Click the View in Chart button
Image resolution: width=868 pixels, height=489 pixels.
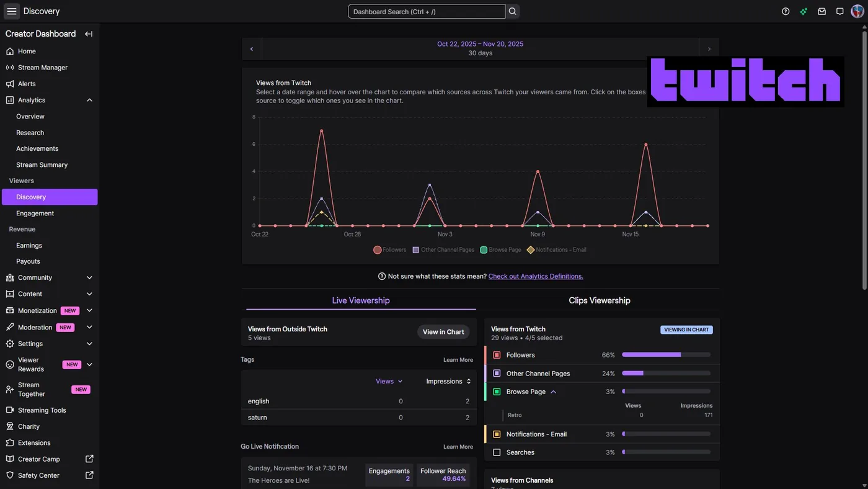(x=443, y=332)
